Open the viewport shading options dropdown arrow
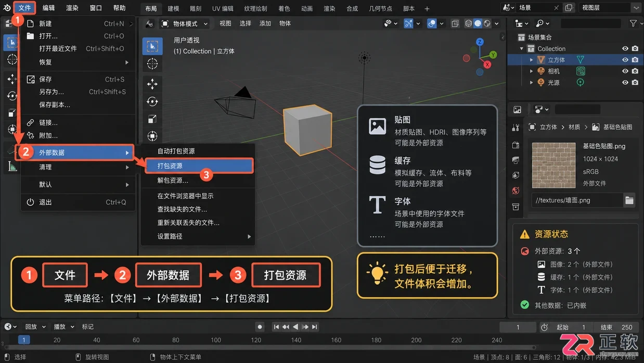 click(497, 23)
